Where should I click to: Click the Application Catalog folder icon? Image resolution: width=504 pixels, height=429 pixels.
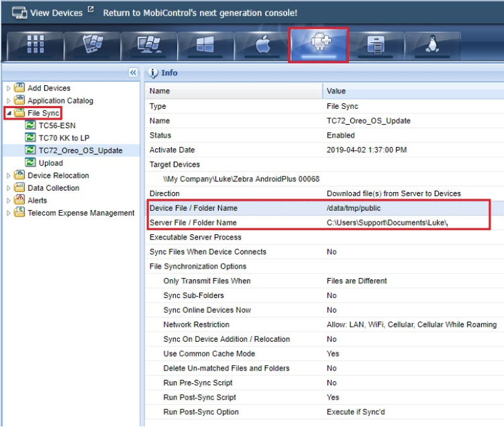(19, 100)
